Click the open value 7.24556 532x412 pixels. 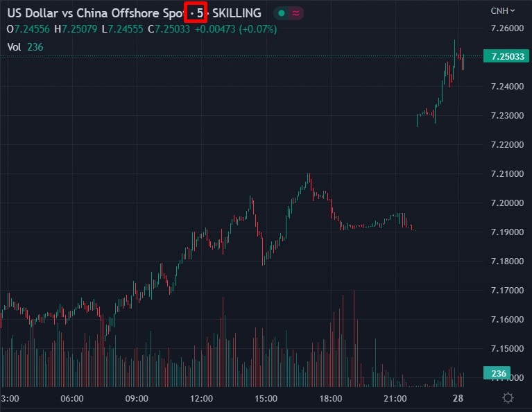32,29
